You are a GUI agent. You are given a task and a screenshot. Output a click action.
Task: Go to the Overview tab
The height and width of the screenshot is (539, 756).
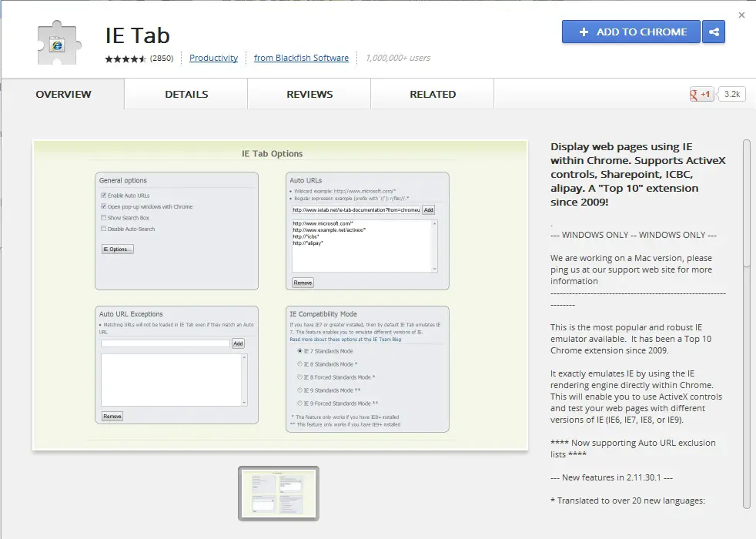63,95
